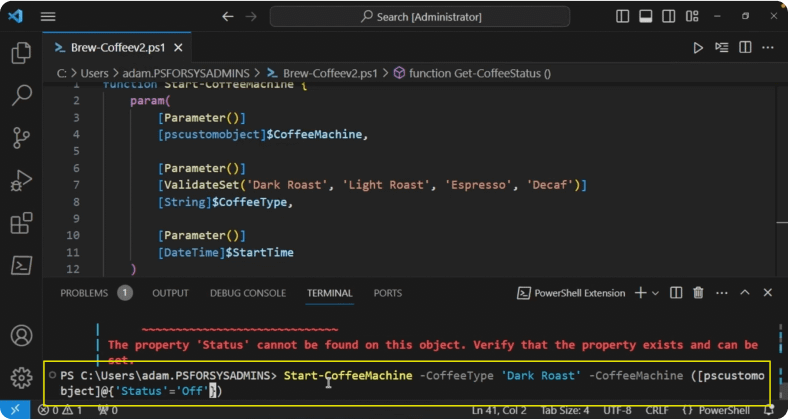Toggle the bottom panel layout

(645, 17)
